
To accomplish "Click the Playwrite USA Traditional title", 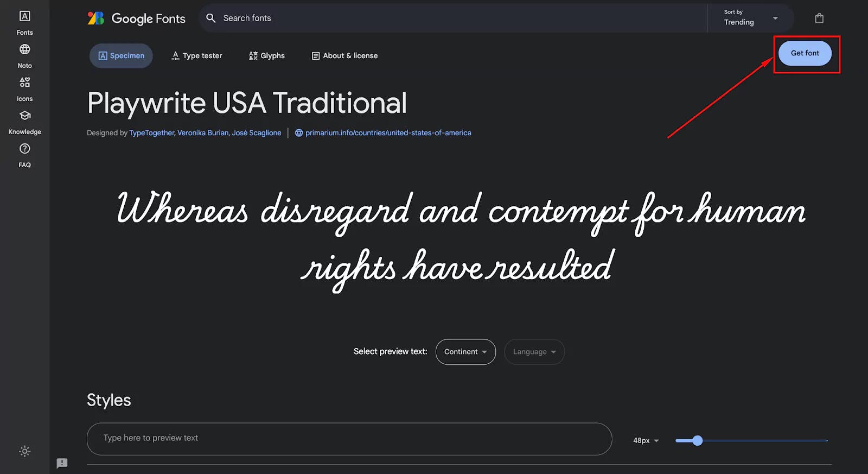I will coord(247,103).
